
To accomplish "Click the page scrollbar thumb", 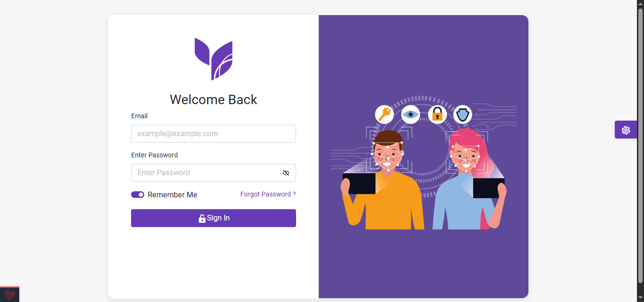I will [x=640, y=146].
